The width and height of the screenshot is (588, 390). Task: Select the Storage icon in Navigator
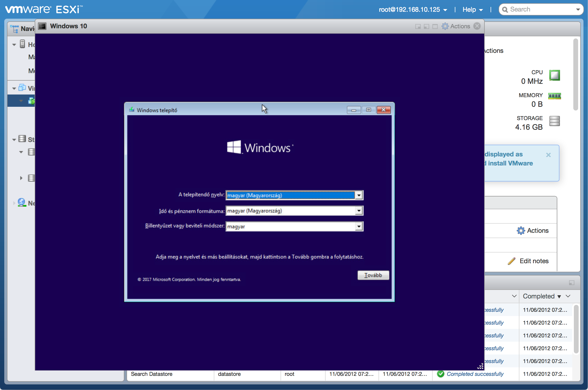pyautogui.click(x=22, y=139)
